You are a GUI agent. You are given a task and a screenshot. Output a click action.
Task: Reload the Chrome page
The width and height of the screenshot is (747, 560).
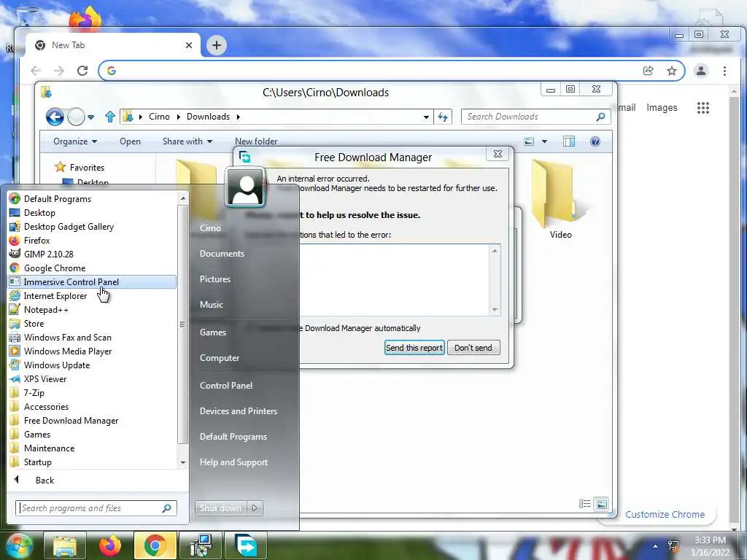[x=82, y=71]
